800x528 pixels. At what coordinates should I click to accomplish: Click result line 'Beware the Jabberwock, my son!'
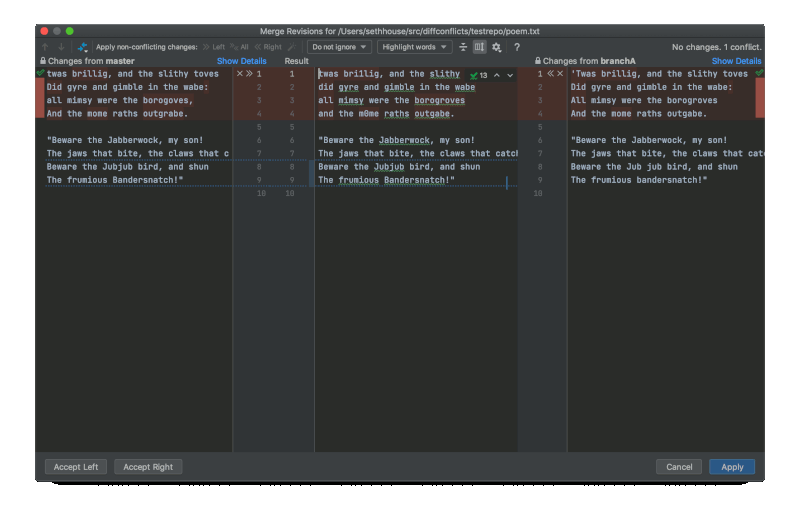396,140
